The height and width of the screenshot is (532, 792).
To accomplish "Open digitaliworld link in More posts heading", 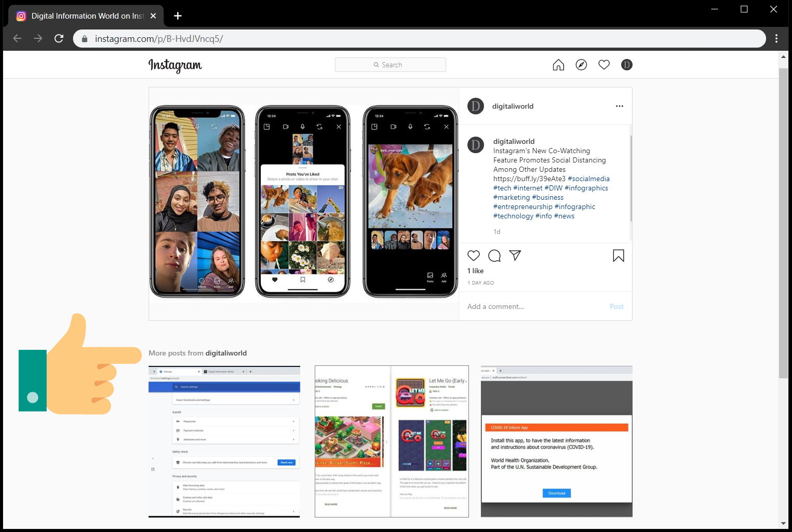I will click(x=226, y=353).
